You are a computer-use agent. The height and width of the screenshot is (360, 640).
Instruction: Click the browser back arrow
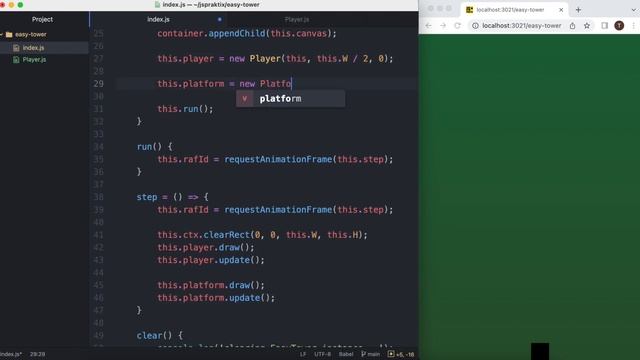tap(428, 25)
